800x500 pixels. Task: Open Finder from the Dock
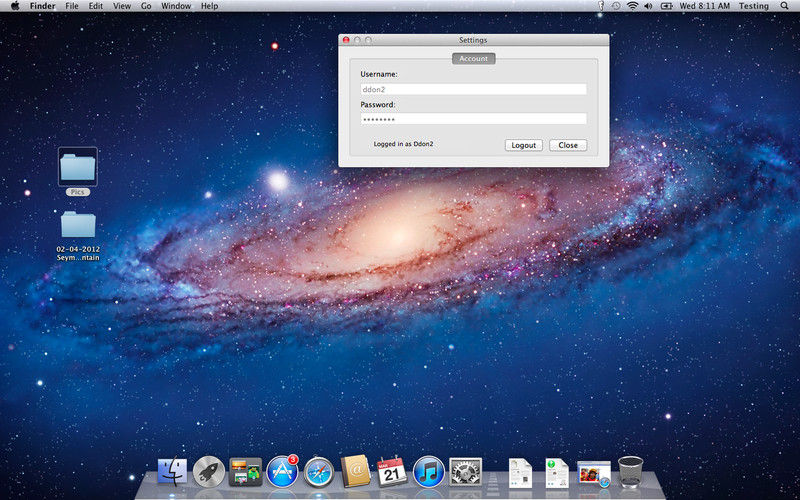pos(172,471)
